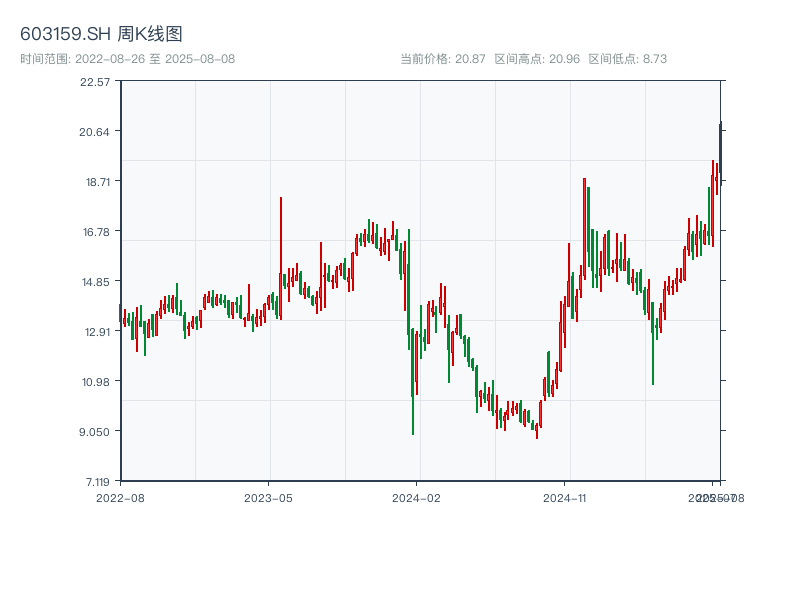Click the 7.119 y-axis price label
The image size is (800, 600).
pyautogui.click(x=95, y=481)
